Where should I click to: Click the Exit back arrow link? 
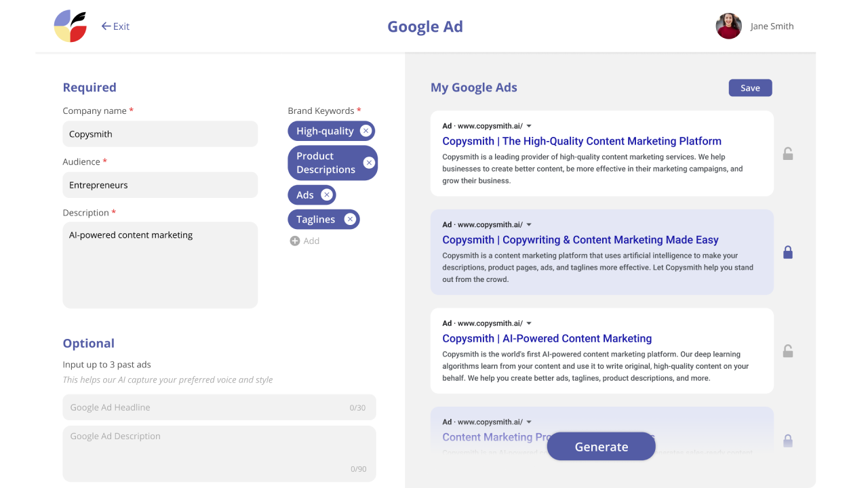115,26
